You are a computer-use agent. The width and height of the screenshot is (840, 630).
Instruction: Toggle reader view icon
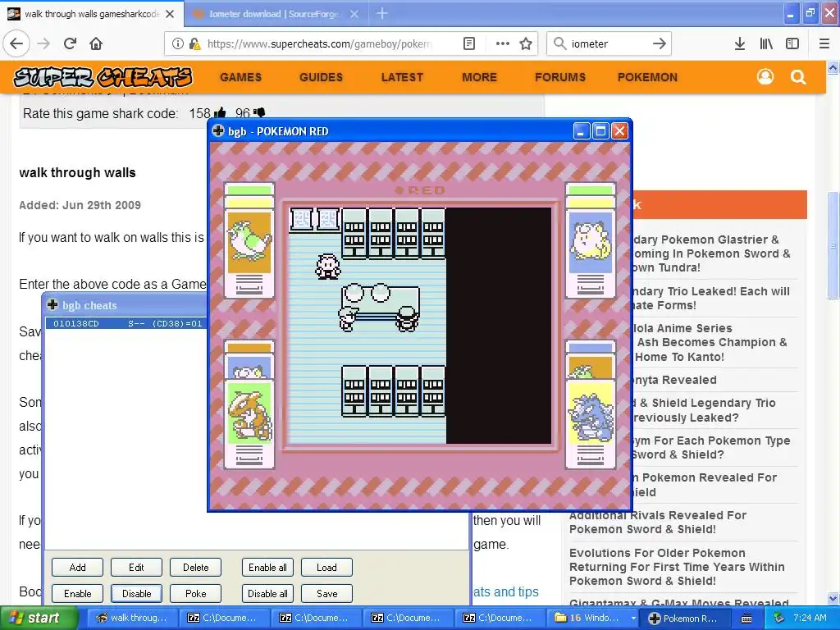[x=468, y=44]
